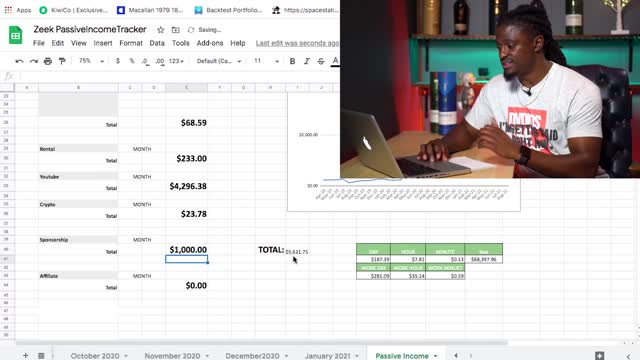Switch to the October 2020 tab

coord(95,356)
